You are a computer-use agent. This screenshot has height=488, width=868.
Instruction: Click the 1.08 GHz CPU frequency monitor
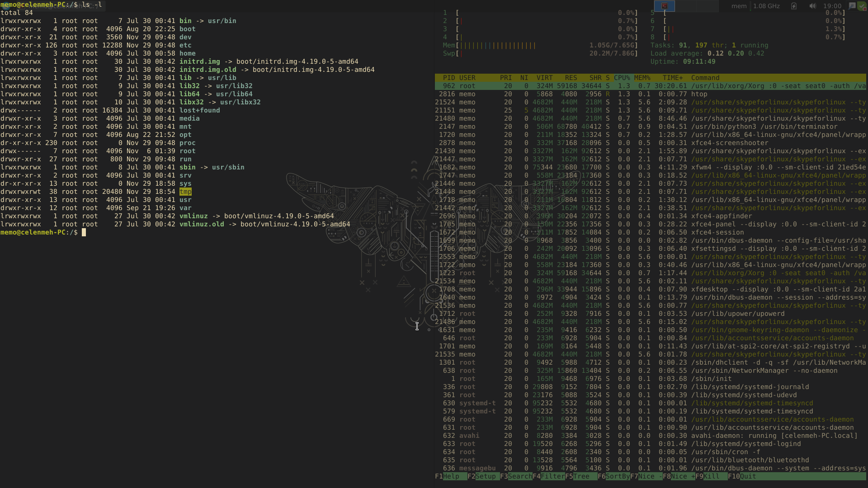coord(766,6)
